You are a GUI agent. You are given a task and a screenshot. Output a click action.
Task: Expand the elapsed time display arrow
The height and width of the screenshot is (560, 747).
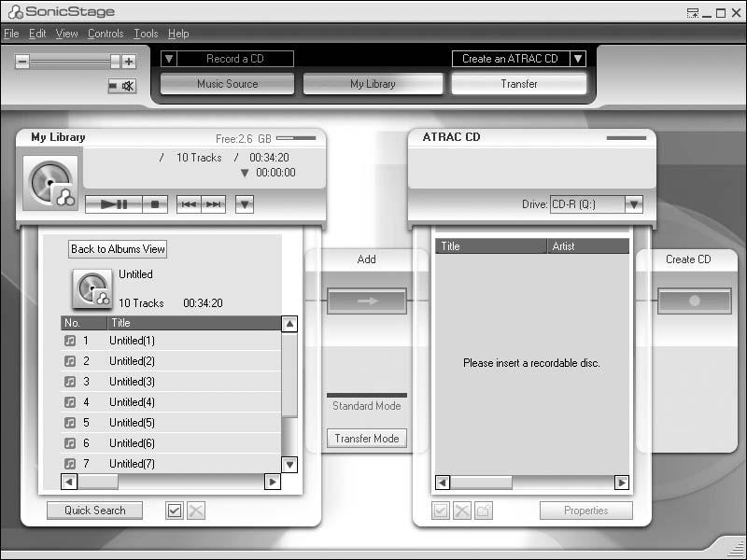(245, 173)
